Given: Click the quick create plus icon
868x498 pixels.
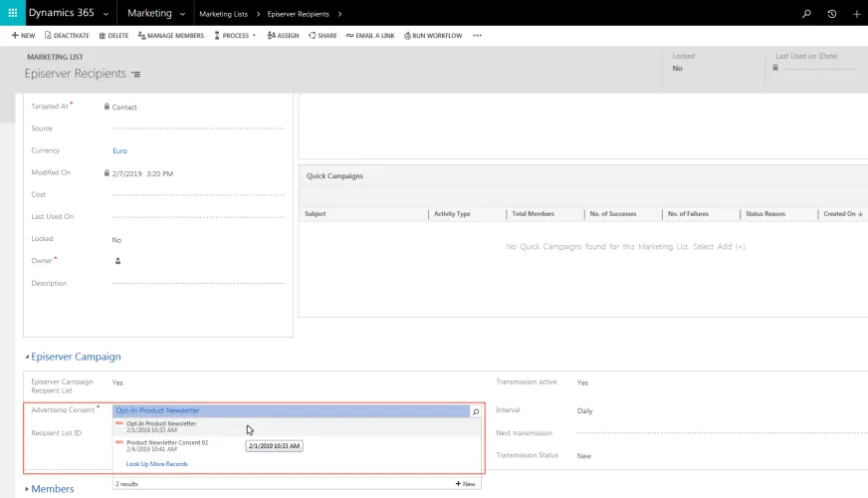Looking at the screenshot, I should coord(856,14).
